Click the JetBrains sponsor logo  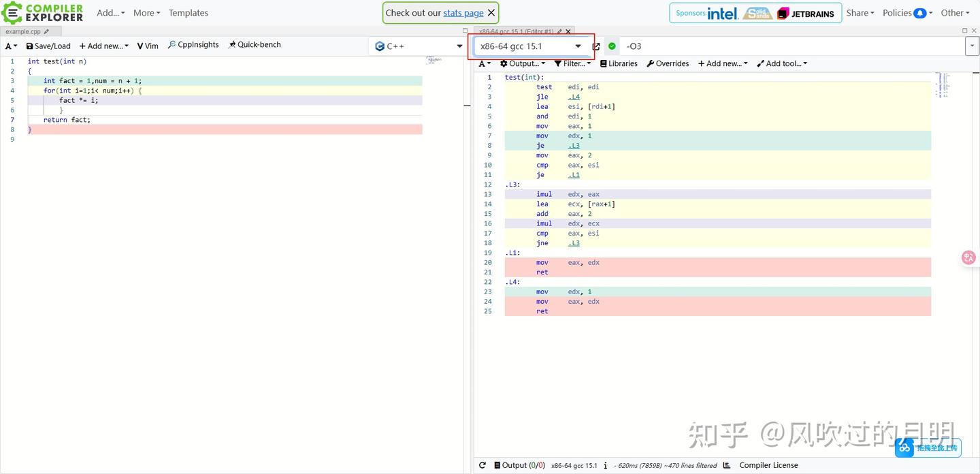[x=808, y=12]
